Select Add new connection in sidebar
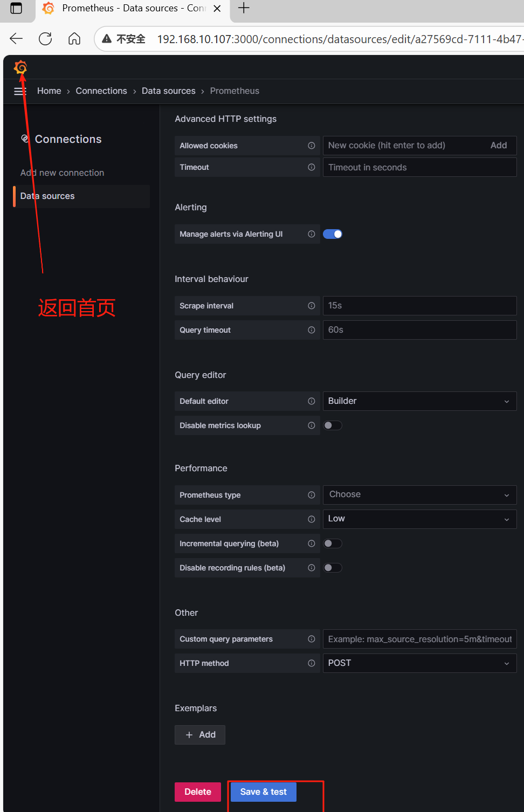This screenshot has width=524, height=812. point(62,173)
